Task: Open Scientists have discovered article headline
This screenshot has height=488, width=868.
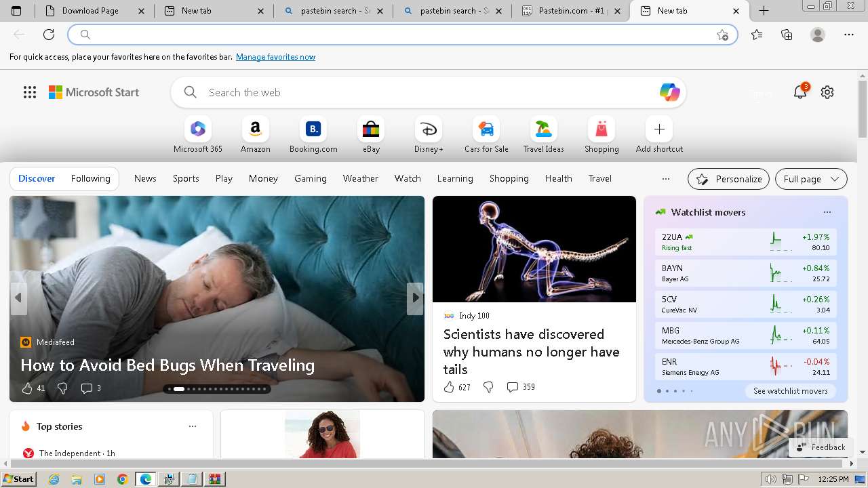Action: click(x=531, y=352)
